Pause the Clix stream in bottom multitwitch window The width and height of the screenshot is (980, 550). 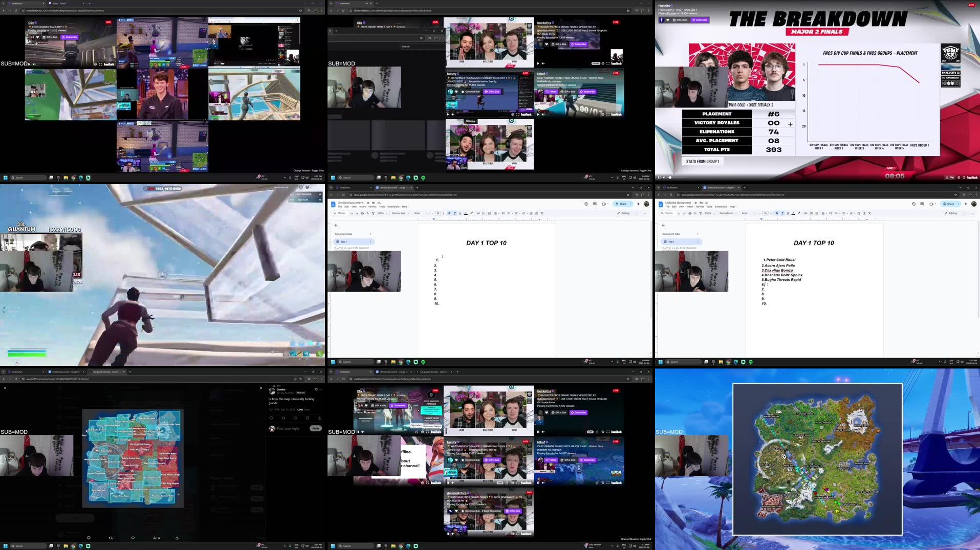(x=358, y=432)
